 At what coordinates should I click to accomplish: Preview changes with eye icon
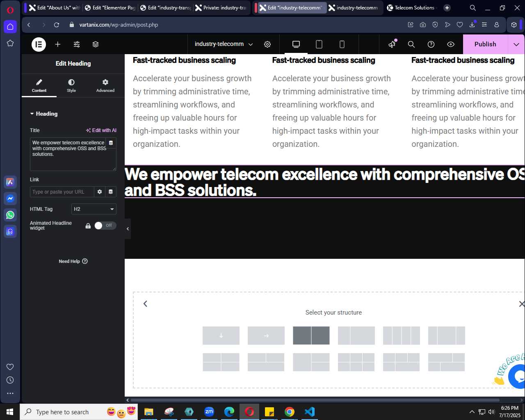[x=451, y=44]
